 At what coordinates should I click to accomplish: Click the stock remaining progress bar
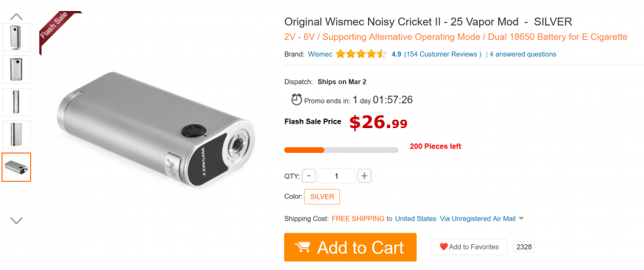click(341, 150)
